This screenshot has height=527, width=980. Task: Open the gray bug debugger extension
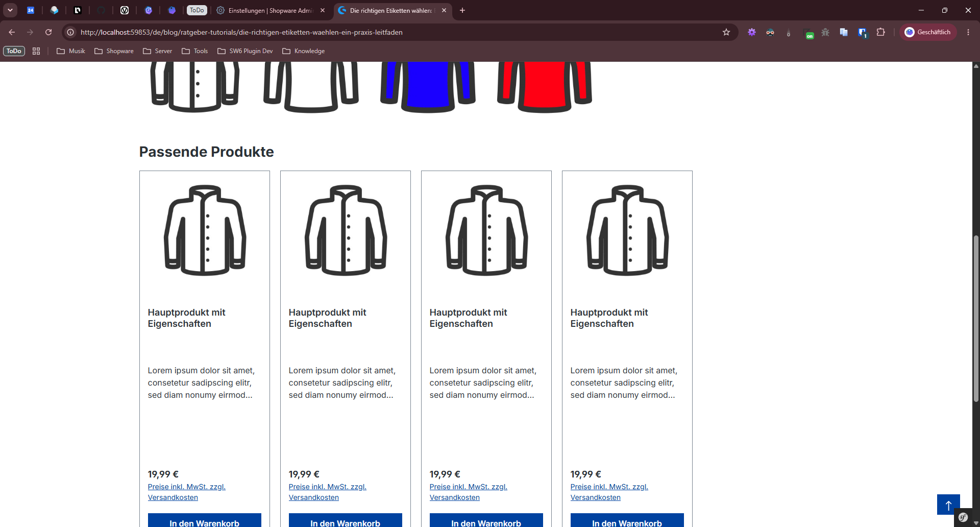point(825,32)
